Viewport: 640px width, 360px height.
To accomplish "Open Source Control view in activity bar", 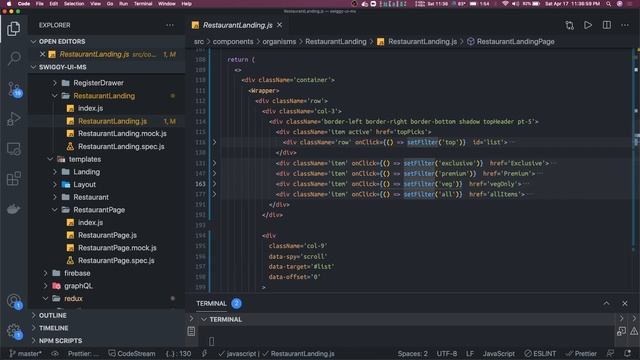I will (14, 89).
